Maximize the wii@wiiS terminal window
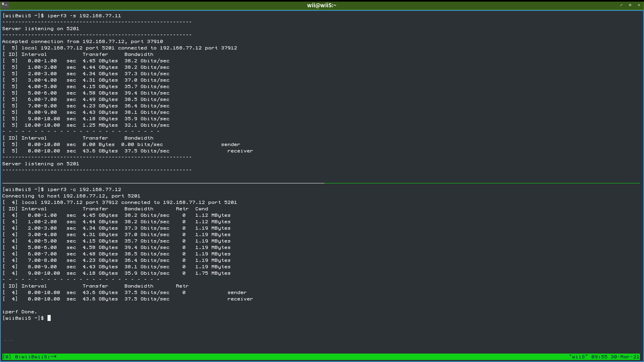The width and height of the screenshot is (644, 362). pyautogui.click(x=630, y=5)
